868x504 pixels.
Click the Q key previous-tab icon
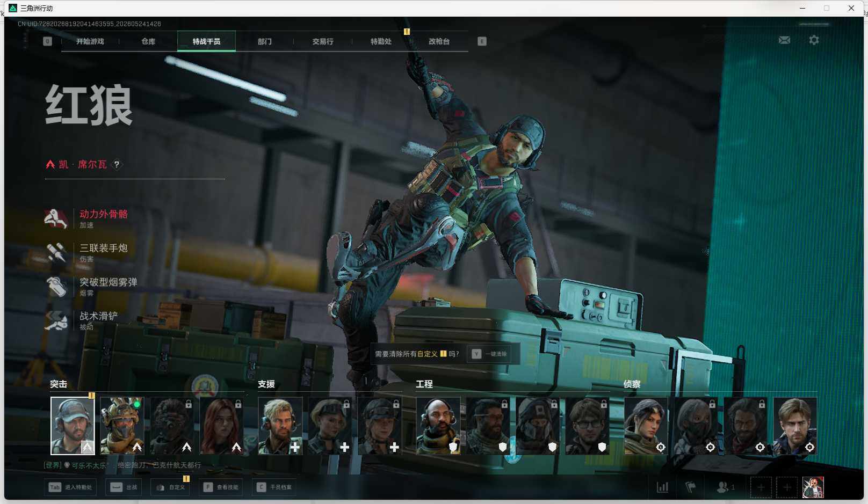point(47,41)
